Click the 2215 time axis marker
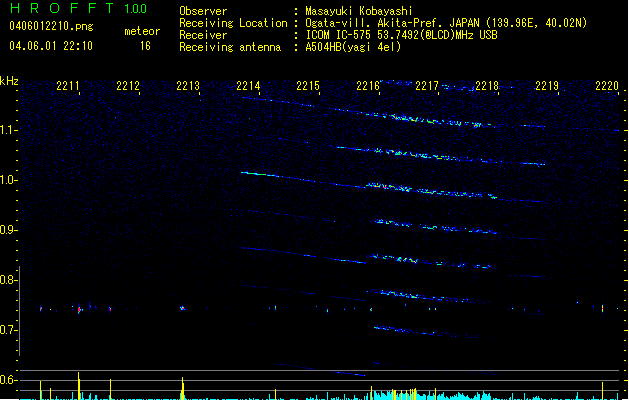The height and width of the screenshot is (400, 629). (308, 86)
